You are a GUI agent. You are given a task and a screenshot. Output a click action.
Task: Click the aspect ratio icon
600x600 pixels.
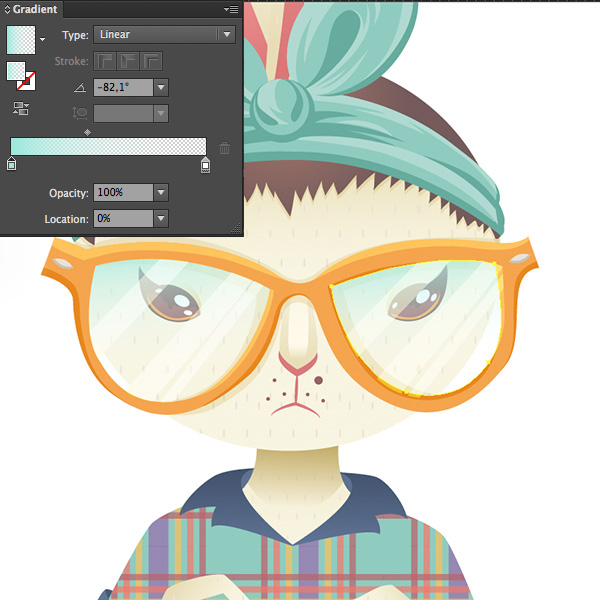click(x=80, y=114)
